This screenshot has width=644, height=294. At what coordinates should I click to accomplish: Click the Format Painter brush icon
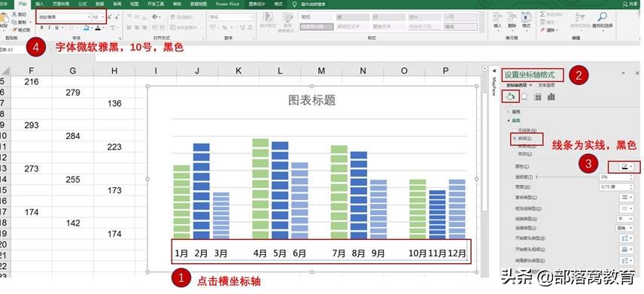(14, 29)
